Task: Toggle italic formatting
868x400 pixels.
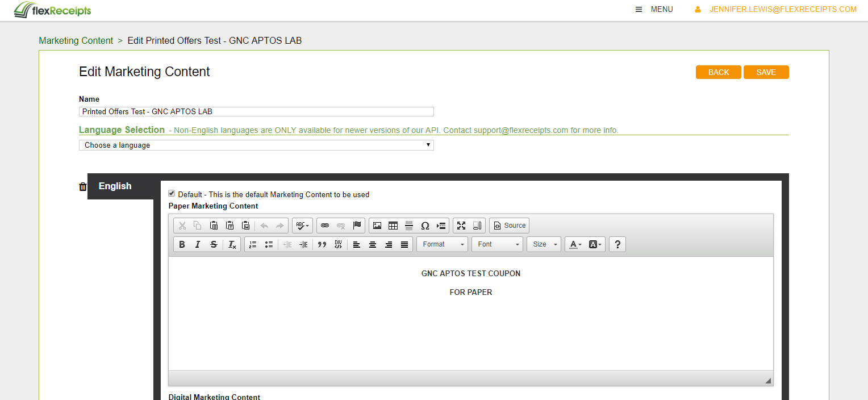Action: coord(198,244)
